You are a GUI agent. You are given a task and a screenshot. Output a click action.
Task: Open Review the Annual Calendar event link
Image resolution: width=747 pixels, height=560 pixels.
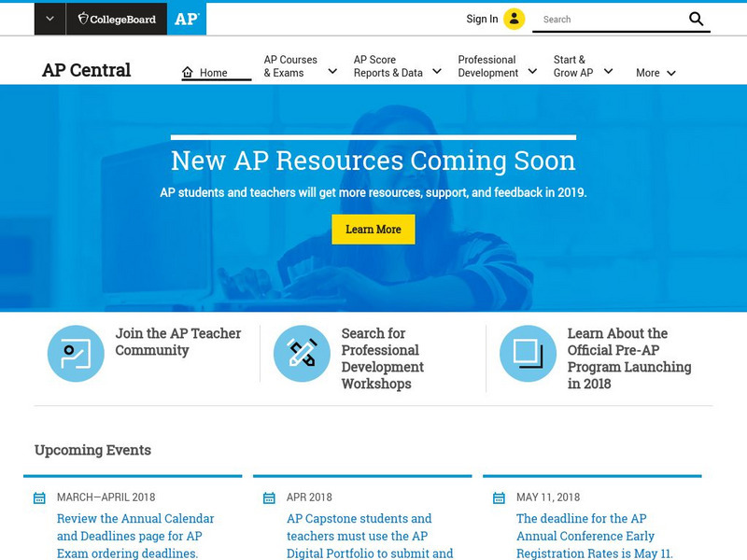135,536
